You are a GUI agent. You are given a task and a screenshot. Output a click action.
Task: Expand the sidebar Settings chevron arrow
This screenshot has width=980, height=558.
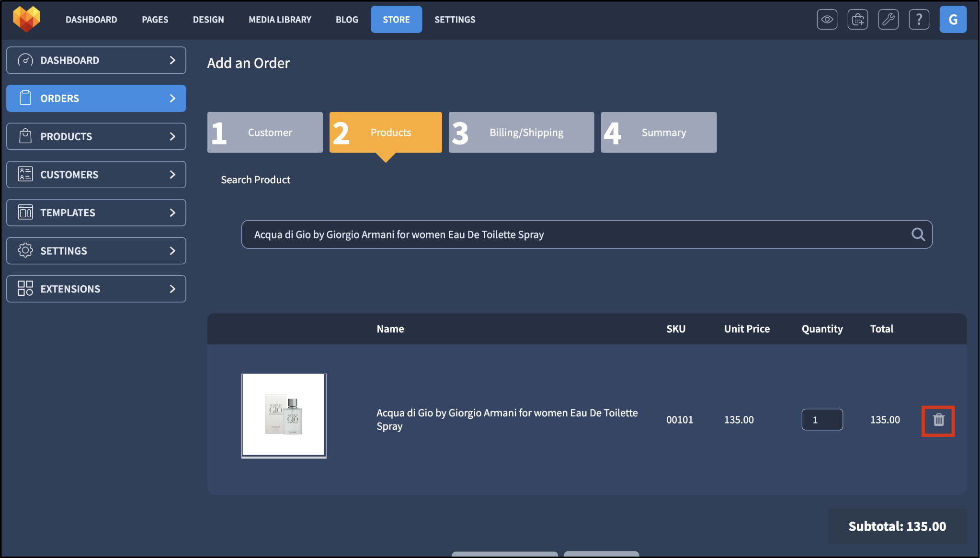pos(172,250)
